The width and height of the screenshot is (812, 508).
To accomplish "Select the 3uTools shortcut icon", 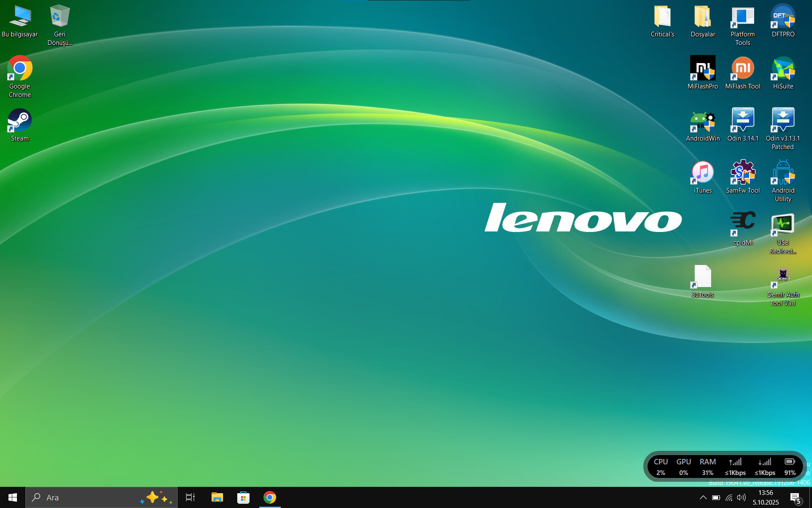I will click(x=703, y=282).
